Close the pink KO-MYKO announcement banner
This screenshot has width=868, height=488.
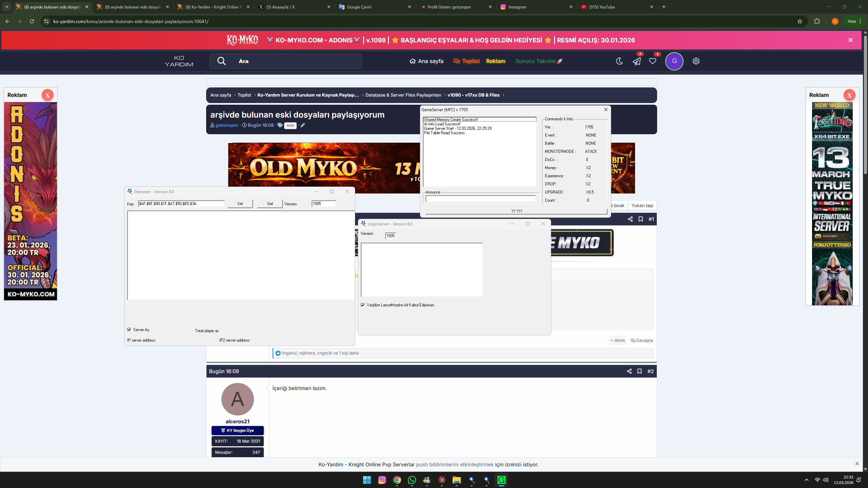pyautogui.click(x=850, y=40)
